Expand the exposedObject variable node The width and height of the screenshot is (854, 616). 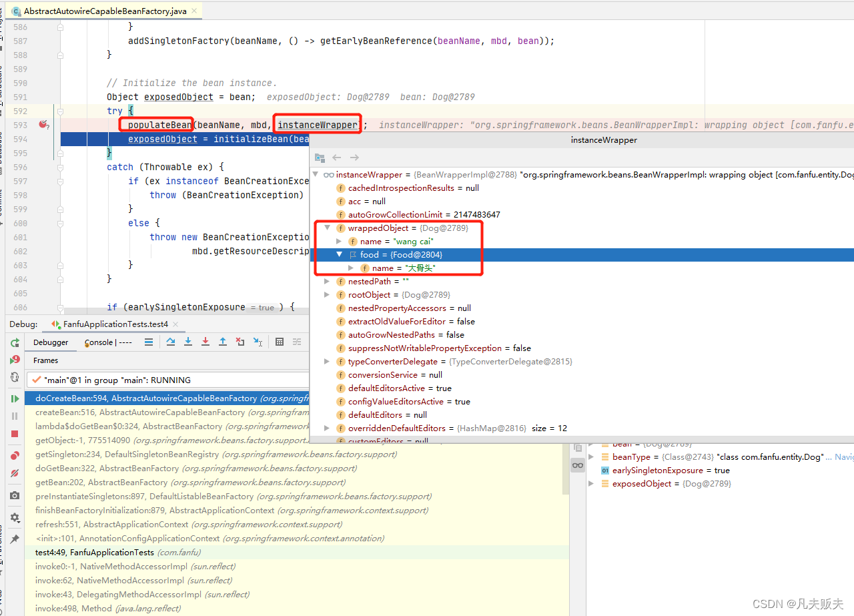tap(591, 484)
